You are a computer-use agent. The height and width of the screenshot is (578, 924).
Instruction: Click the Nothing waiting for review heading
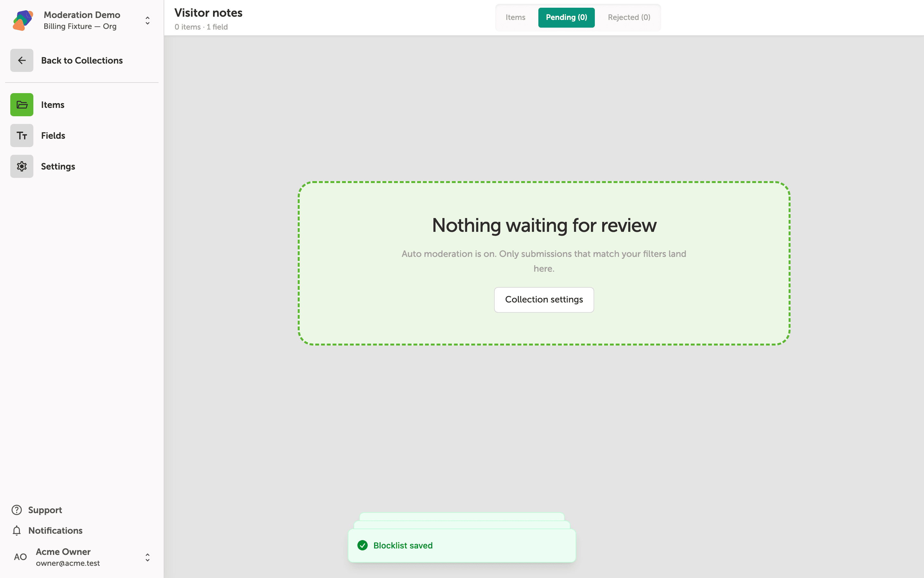544,225
